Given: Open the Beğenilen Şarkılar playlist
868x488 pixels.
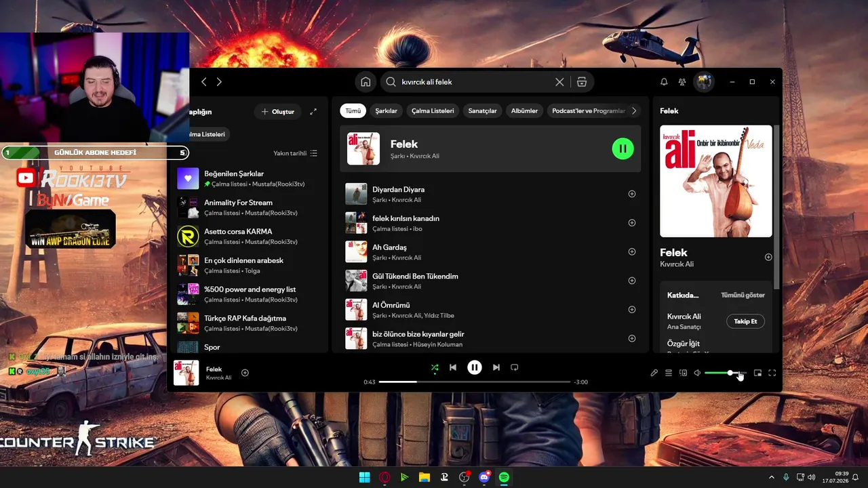Looking at the screenshot, I should click(x=248, y=178).
